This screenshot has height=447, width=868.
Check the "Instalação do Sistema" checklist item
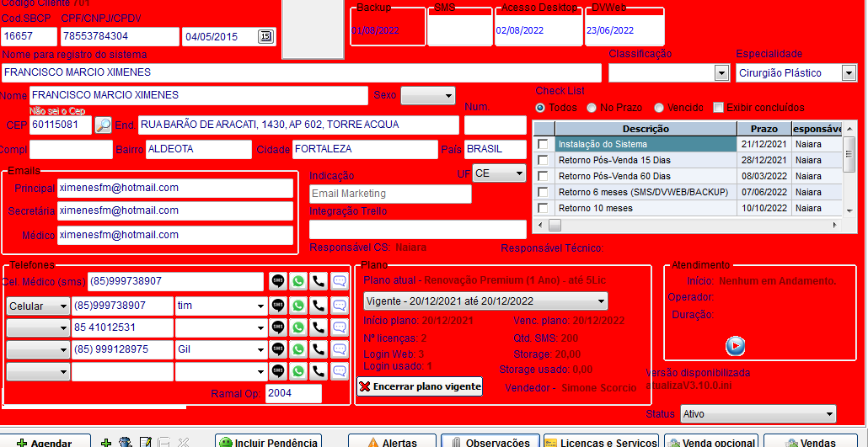coord(544,144)
